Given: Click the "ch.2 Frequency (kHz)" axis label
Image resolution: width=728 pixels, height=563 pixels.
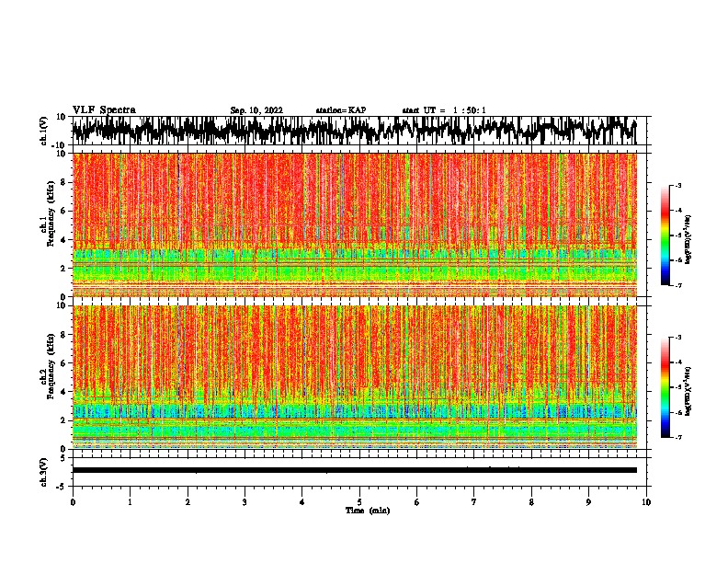Looking at the screenshot, I should 47,366.
